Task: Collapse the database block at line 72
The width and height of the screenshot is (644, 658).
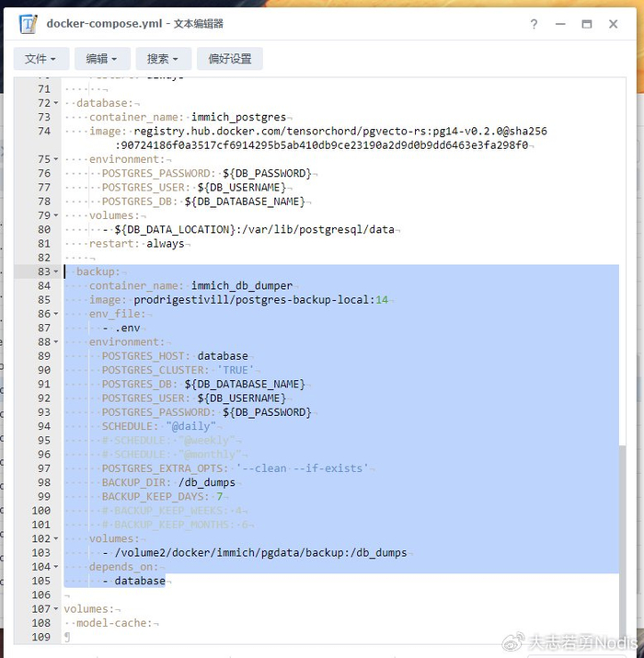Action: tap(56, 104)
